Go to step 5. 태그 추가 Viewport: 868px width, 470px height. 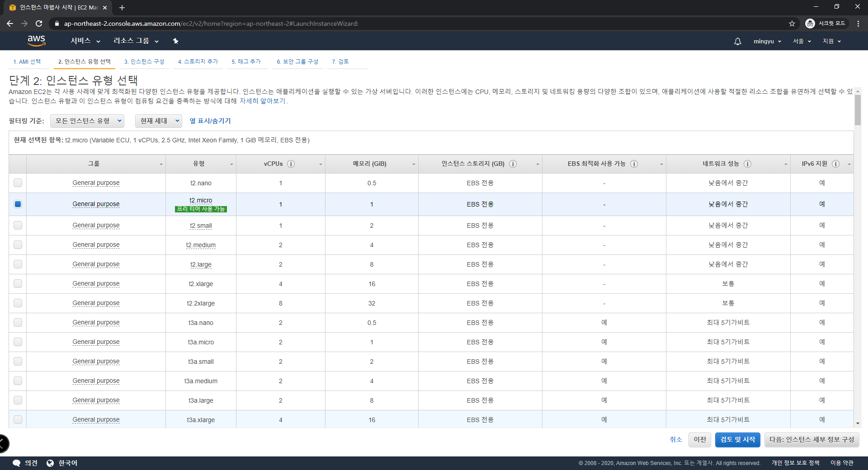point(246,61)
